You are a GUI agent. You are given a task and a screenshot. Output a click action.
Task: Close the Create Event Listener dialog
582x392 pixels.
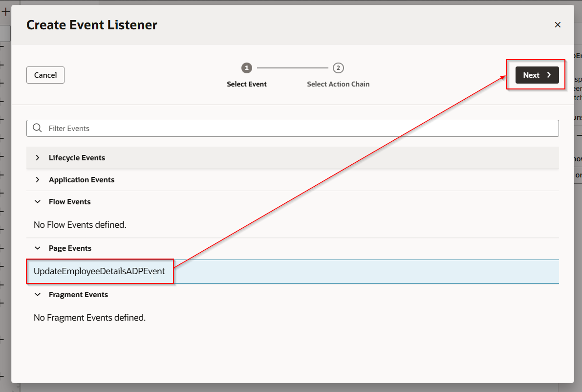coord(558,25)
